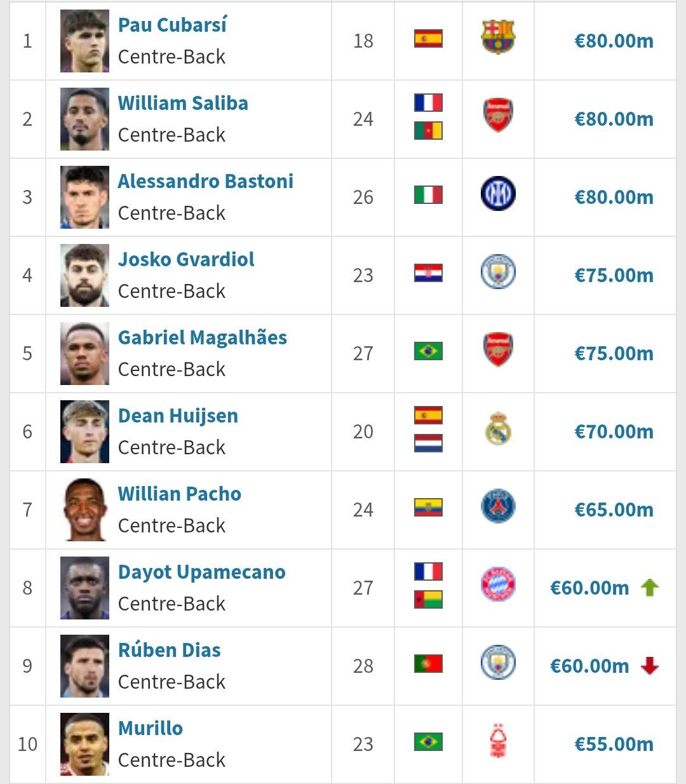Click Dean Huijsen's €70.00m market value
686x784 pixels.
(x=614, y=432)
